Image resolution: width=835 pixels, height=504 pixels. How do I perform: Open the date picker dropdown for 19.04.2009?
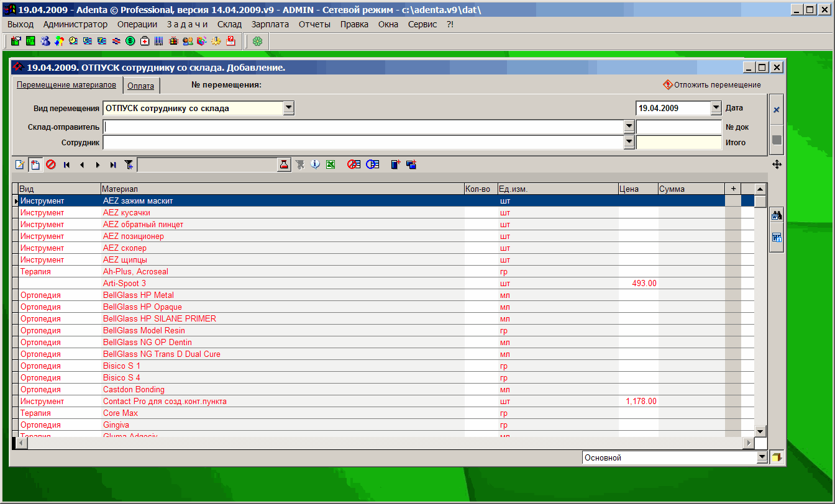tap(715, 108)
